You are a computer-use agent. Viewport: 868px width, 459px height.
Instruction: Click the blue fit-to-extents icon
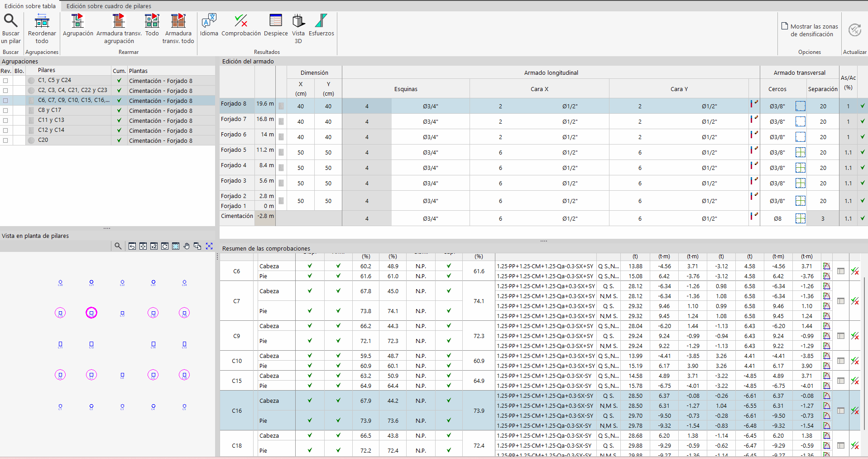click(x=209, y=246)
